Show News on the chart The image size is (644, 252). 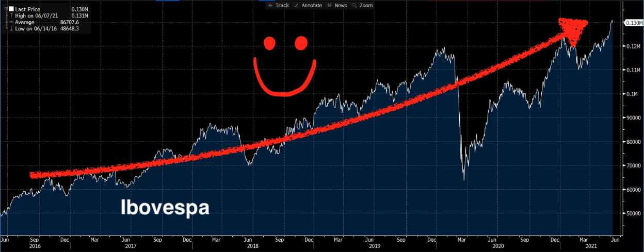coord(336,5)
